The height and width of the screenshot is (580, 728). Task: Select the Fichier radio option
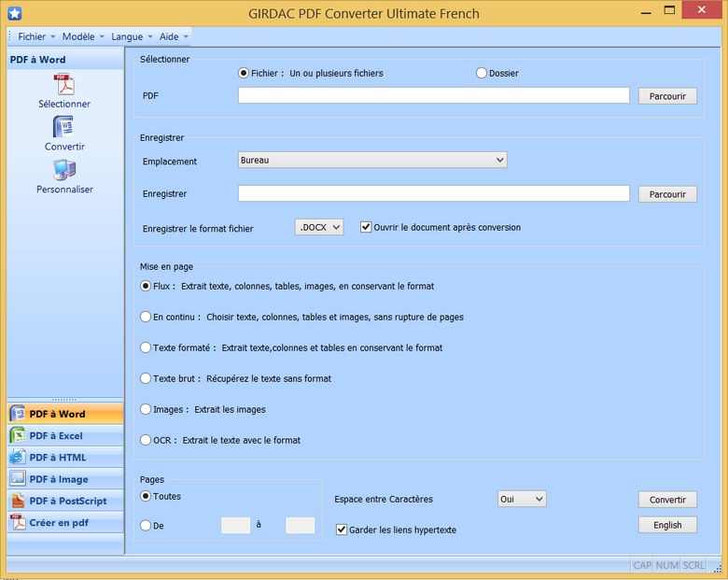244,73
